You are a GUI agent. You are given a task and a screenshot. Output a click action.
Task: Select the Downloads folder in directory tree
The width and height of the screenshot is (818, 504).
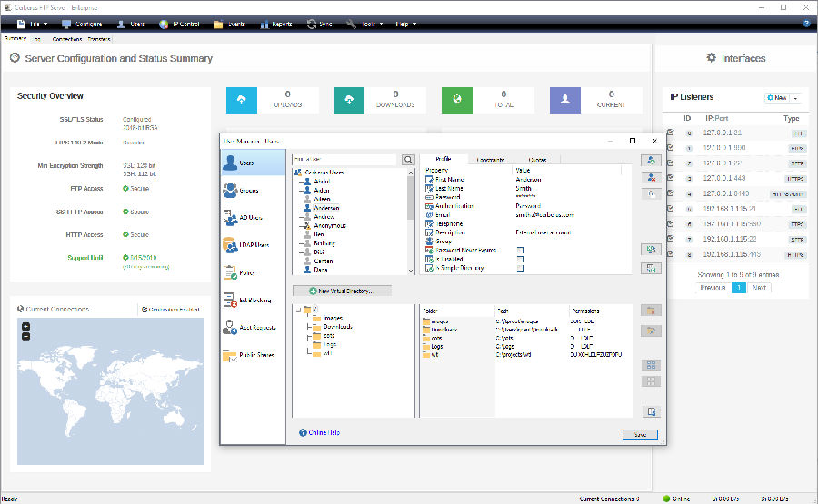coord(337,327)
